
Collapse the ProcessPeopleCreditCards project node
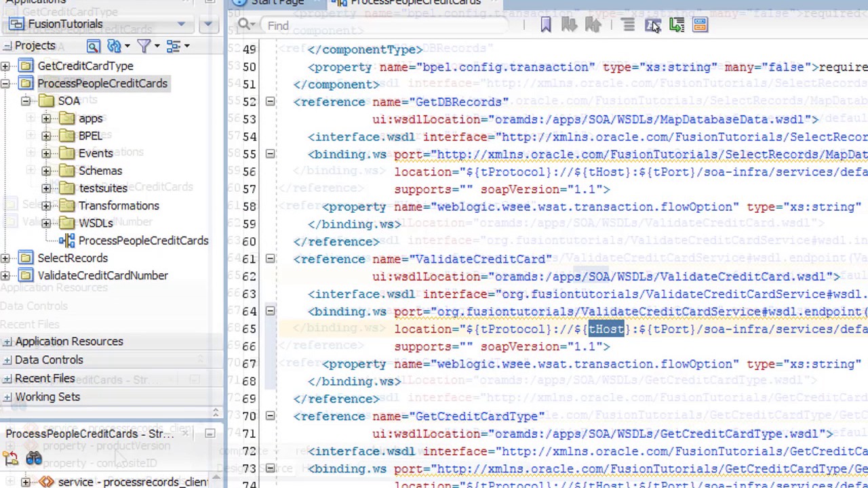(x=5, y=83)
